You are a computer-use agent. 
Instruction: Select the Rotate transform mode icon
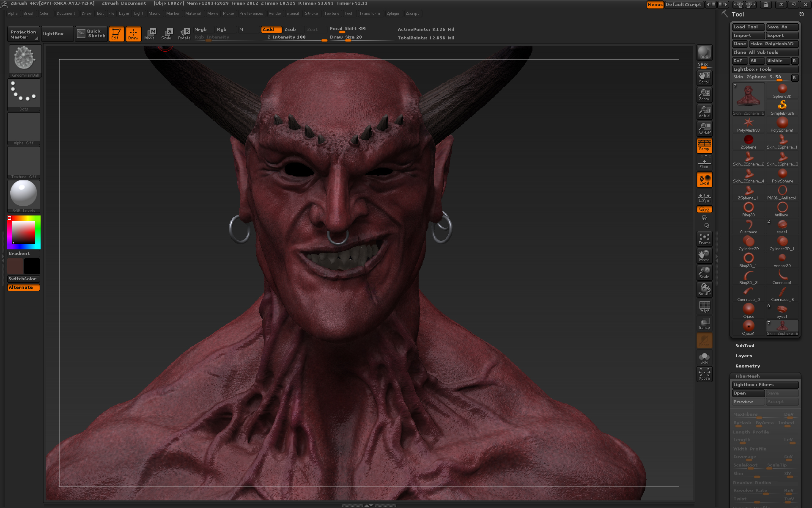tap(184, 33)
